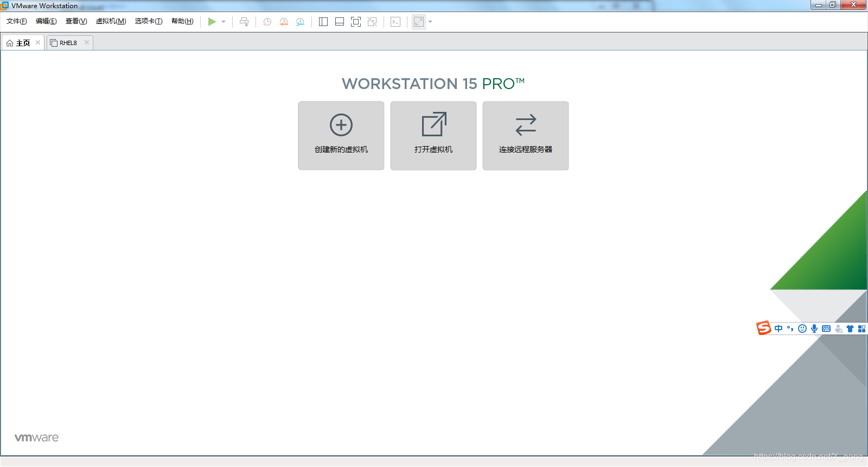This screenshot has height=467, width=868.
Task: Click the Unity mode icon
Action: tap(372, 22)
